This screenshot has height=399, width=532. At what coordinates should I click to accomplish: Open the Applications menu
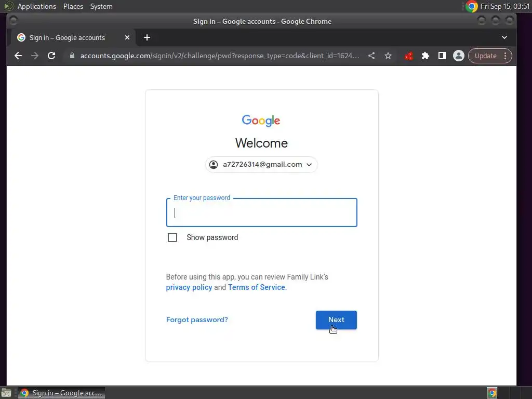click(x=37, y=6)
